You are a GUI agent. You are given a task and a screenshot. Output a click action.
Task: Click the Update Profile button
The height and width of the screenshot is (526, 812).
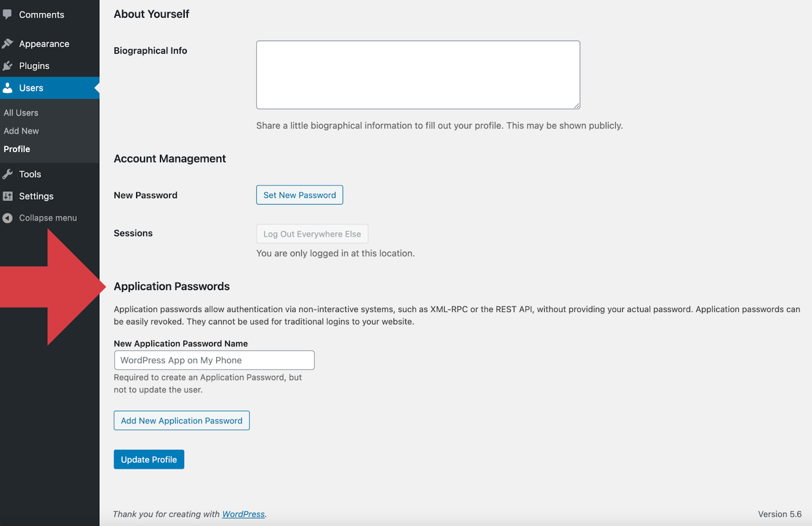[x=149, y=459]
